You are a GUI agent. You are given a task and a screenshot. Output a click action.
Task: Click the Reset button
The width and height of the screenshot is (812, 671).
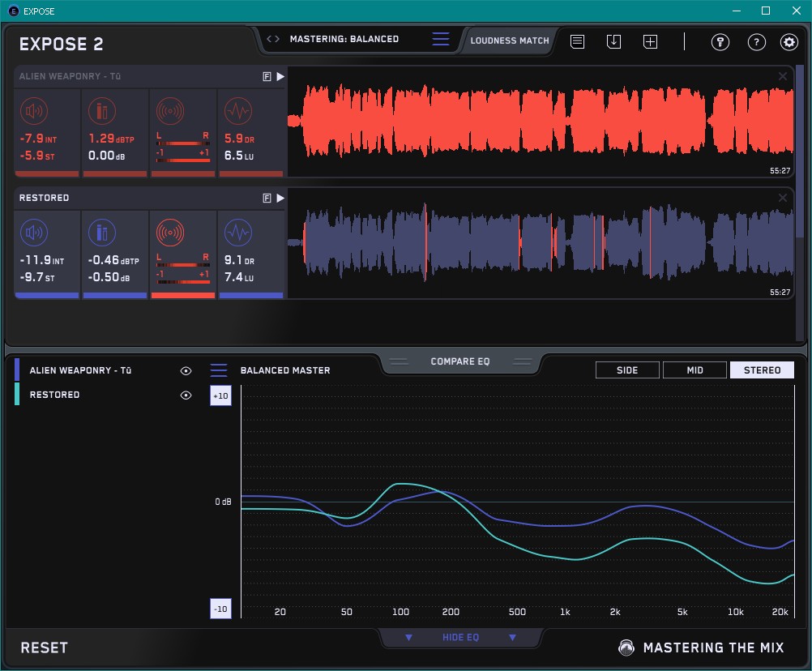point(45,647)
